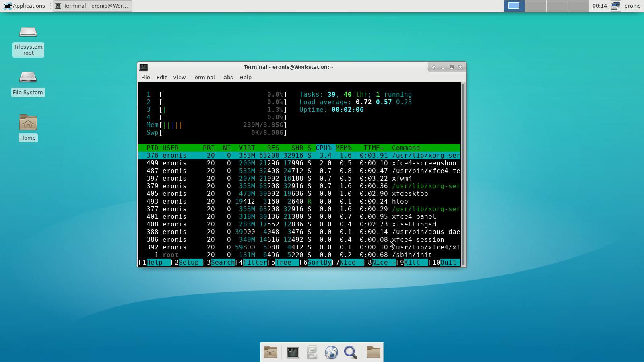This screenshot has height=362, width=644.
Task: Click the F8 Nice + function key
Action: (380, 262)
